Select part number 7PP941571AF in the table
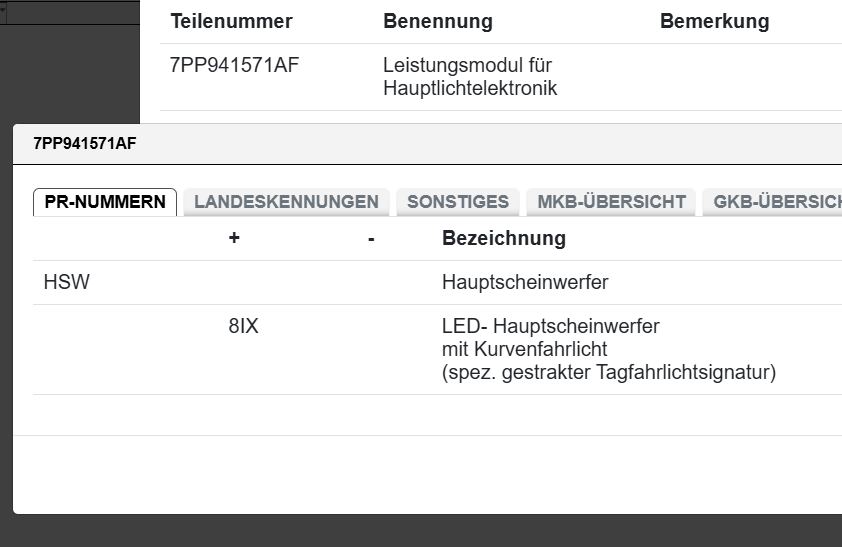 pyautogui.click(x=235, y=66)
